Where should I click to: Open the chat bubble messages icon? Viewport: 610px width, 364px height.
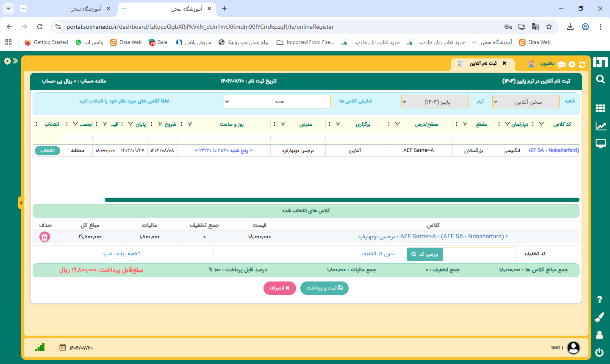562,64
